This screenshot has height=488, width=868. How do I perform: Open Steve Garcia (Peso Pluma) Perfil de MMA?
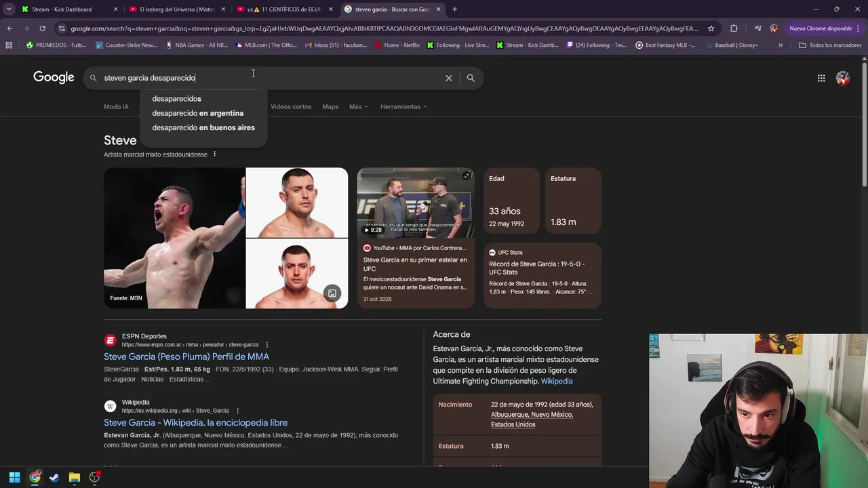click(186, 357)
